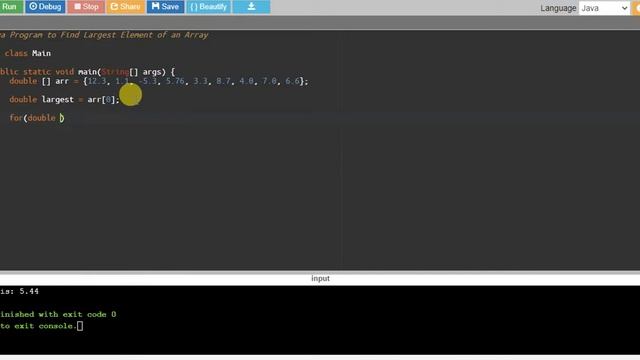This screenshot has height=360, width=640.
Task: Click the comment line about Largest Element
Action: [x=104, y=35]
